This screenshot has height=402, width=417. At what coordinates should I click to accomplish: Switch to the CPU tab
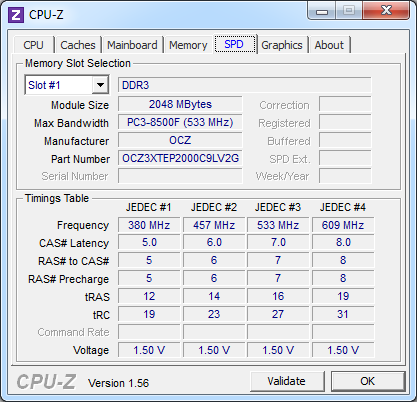(x=33, y=45)
